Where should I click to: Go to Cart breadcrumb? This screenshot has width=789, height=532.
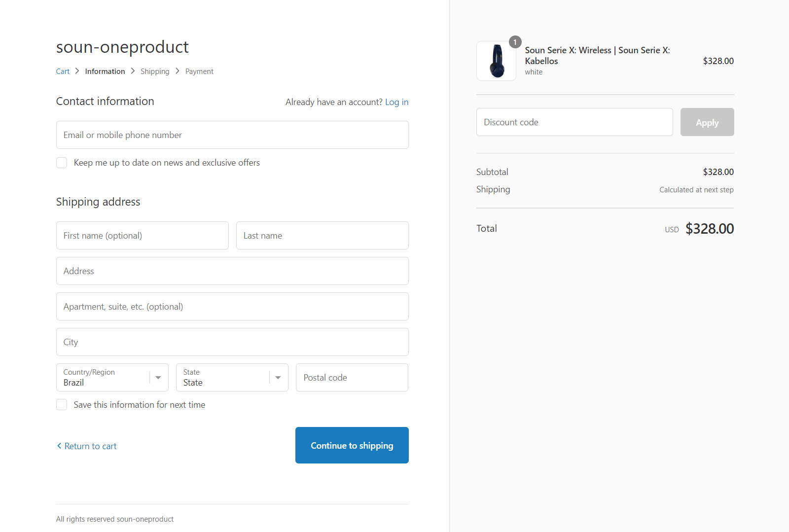pyautogui.click(x=63, y=71)
